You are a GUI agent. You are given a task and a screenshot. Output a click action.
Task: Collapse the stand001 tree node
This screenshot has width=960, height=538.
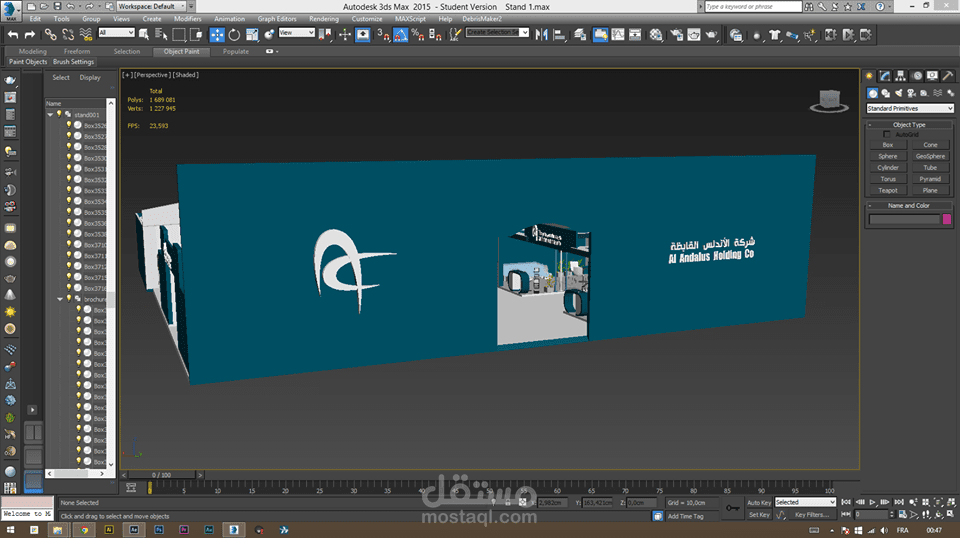click(51, 115)
